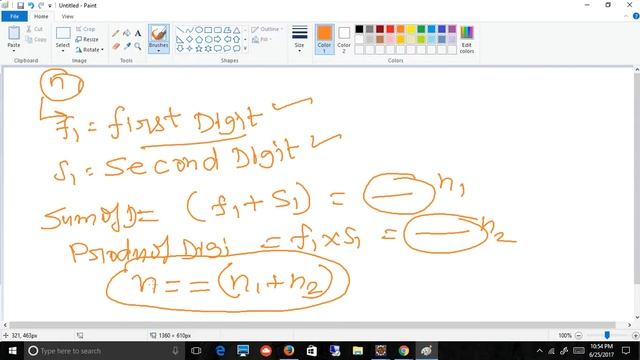Open Paint Help question mark
This screenshot has width=640, height=360.
coord(636,16)
